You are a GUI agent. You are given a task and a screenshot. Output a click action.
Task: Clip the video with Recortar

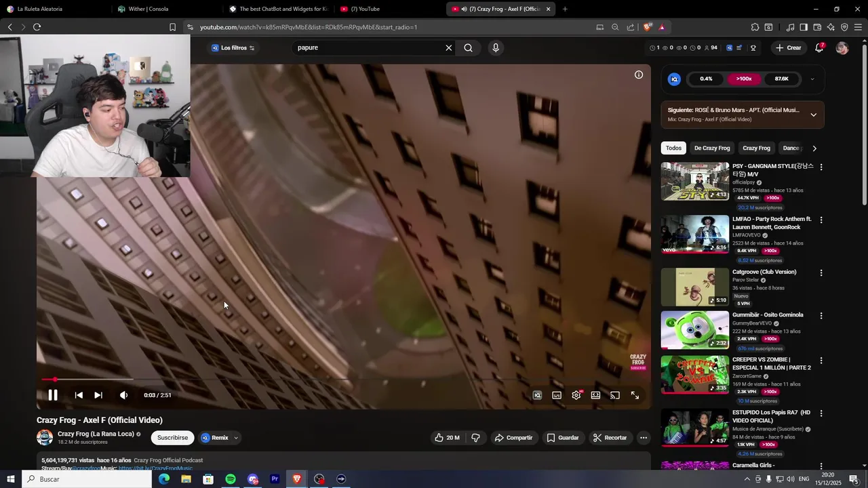[x=610, y=438]
